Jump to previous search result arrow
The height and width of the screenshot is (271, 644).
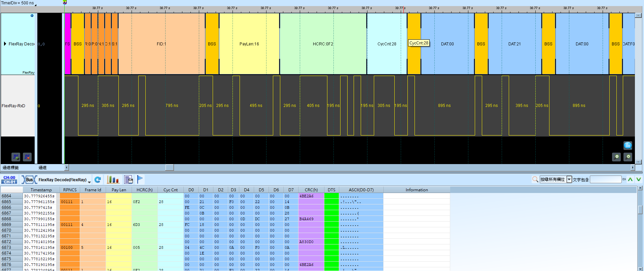click(x=630, y=179)
